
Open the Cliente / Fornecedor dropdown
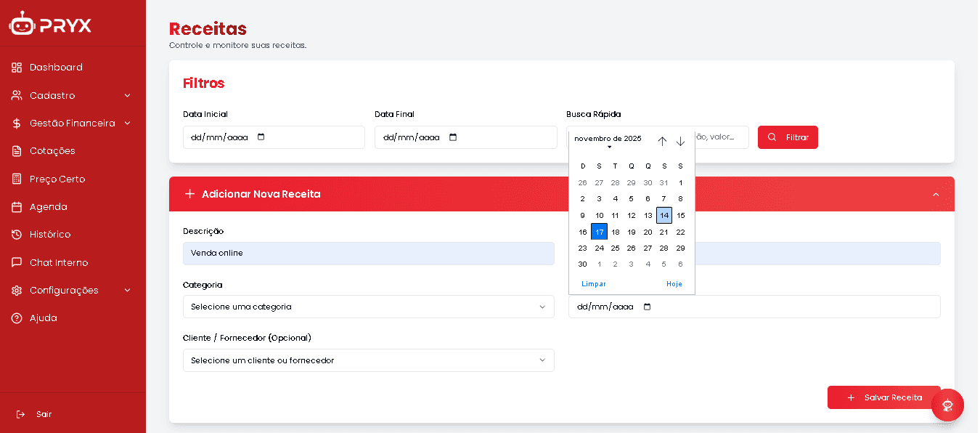368,360
